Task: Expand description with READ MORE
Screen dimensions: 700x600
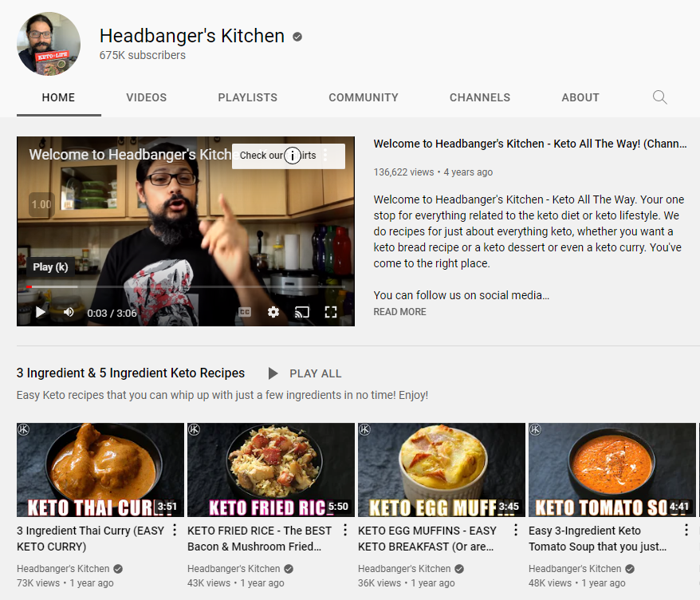Action: [x=400, y=312]
